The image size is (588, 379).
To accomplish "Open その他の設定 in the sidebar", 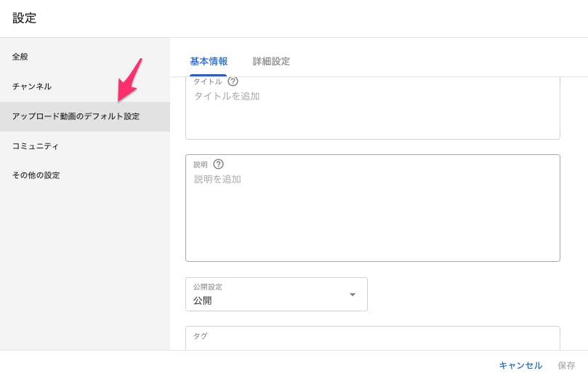I will coord(36,175).
